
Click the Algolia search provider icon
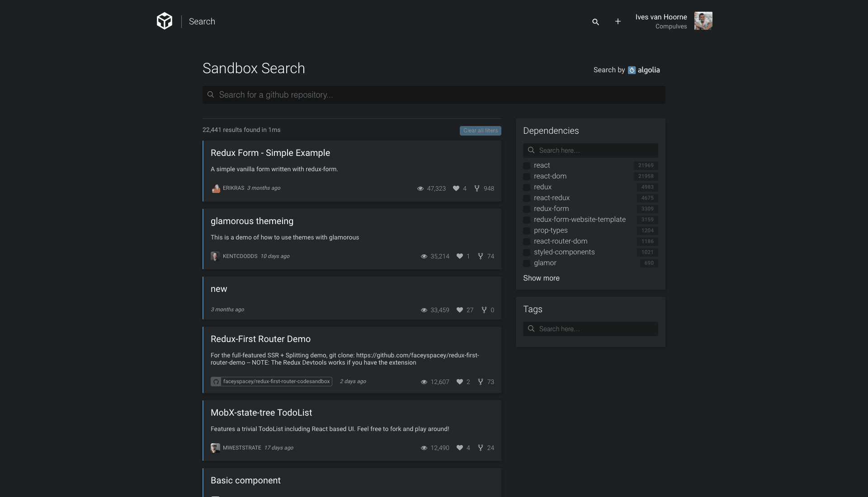click(631, 70)
